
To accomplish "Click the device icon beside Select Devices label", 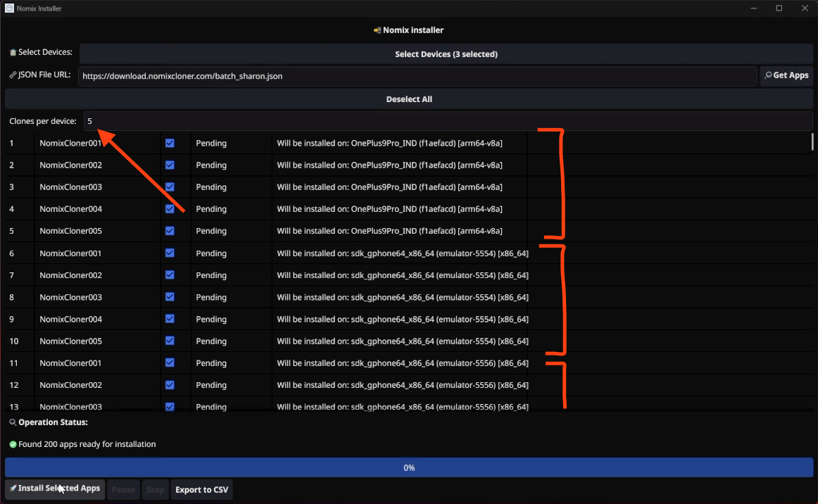I will [13, 52].
